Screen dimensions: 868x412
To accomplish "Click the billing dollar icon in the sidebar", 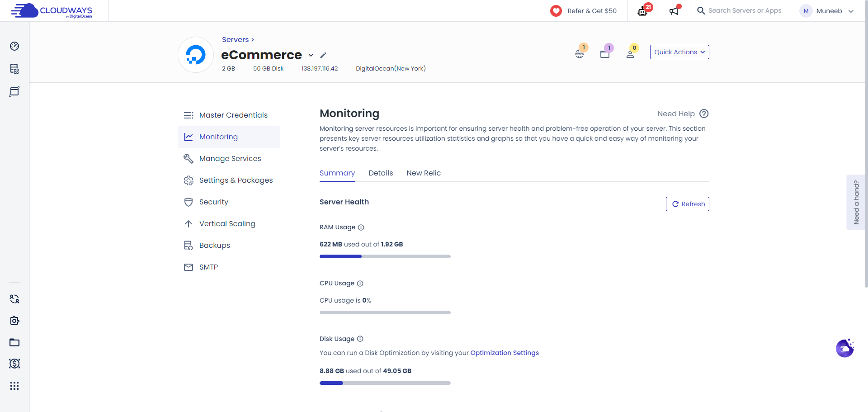I will click(14, 364).
